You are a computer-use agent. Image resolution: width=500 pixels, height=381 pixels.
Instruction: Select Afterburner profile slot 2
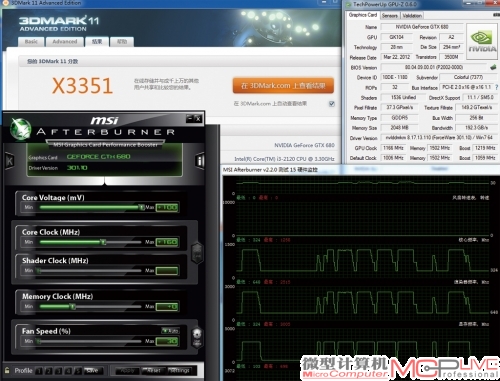(x=49, y=371)
